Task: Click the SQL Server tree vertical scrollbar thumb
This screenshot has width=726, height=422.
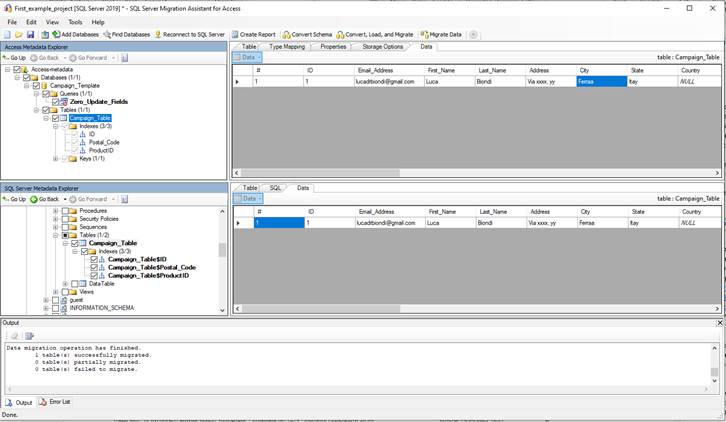Action: 222,250
